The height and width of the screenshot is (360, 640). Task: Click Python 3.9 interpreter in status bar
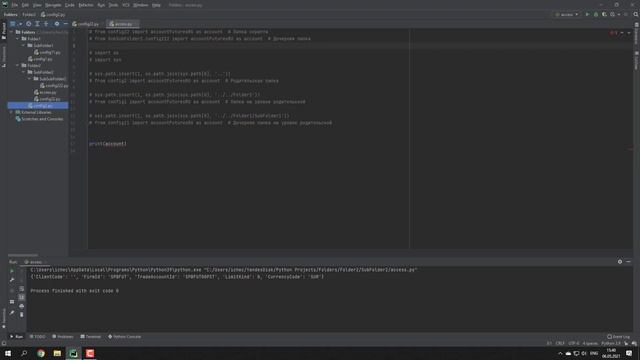click(611, 344)
